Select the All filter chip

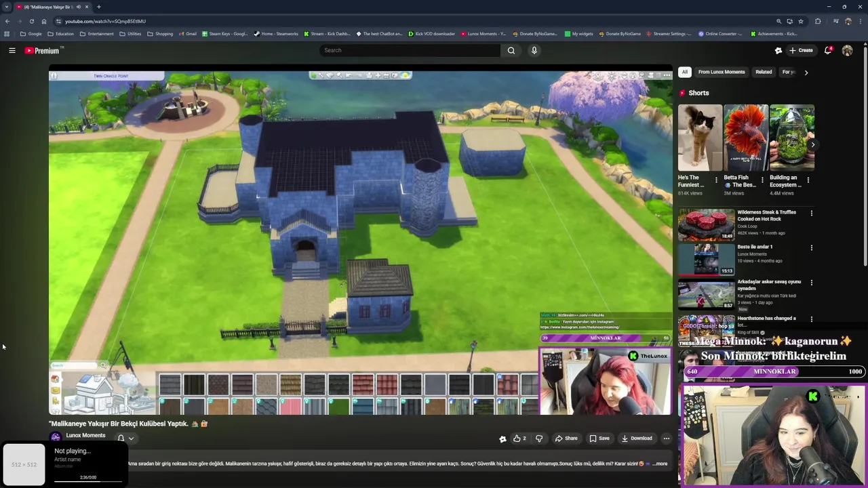pos(685,72)
